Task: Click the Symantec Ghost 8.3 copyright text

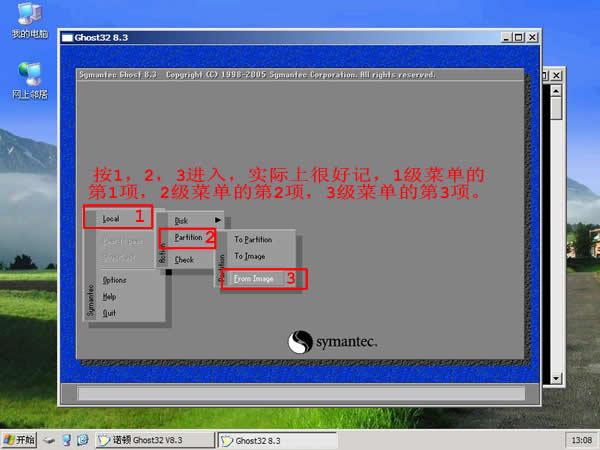Action: point(257,75)
